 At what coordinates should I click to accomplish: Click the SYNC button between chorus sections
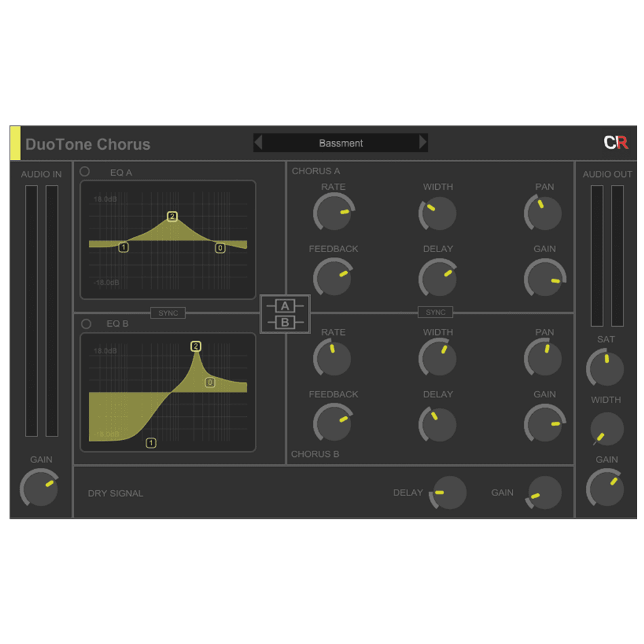point(435,313)
